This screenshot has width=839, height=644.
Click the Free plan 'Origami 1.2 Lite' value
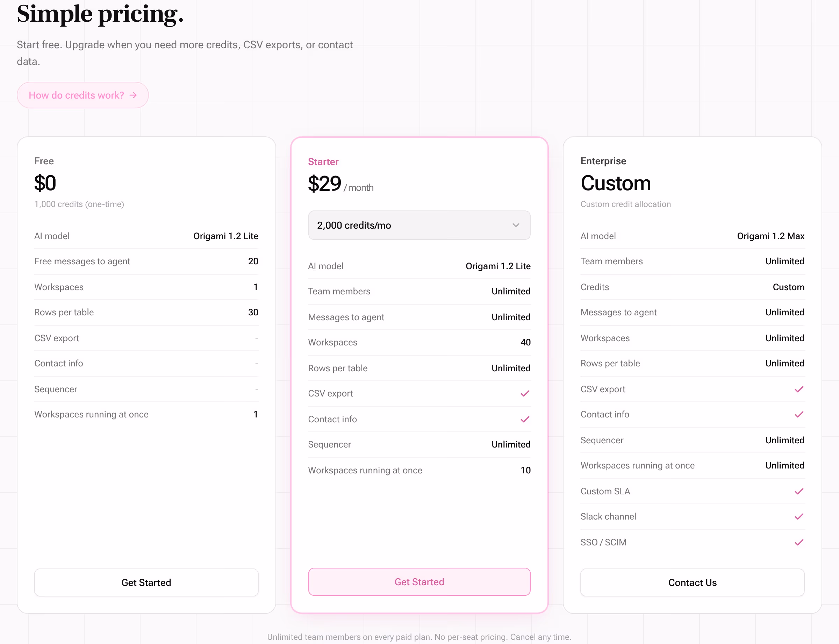tap(226, 236)
